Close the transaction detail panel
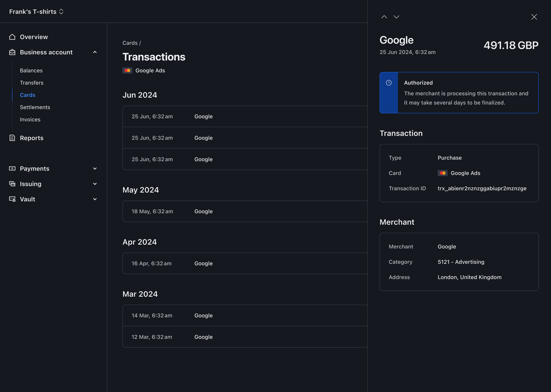Screen dimensions: 551x392 (534, 17)
